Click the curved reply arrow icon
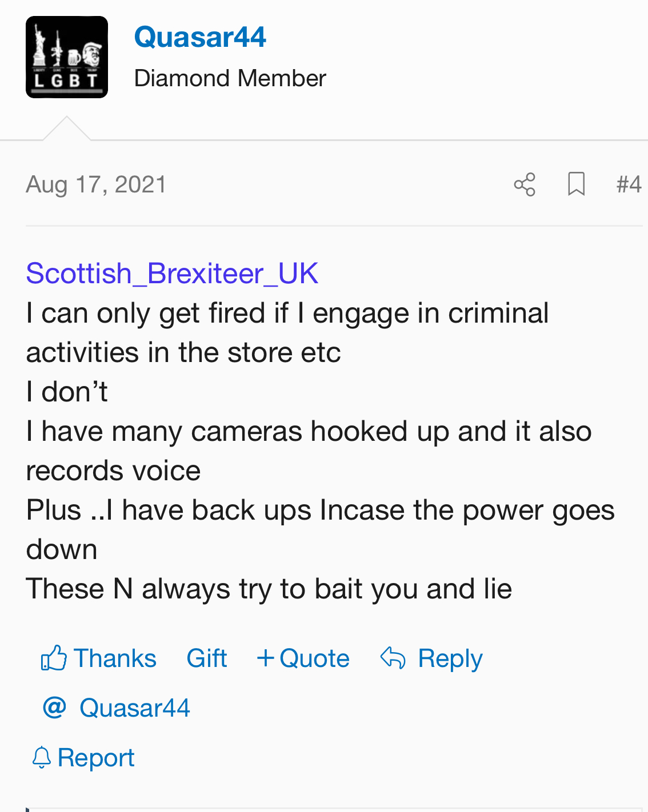Screen dimensions: 648x812 pyautogui.click(x=393, y=658)
